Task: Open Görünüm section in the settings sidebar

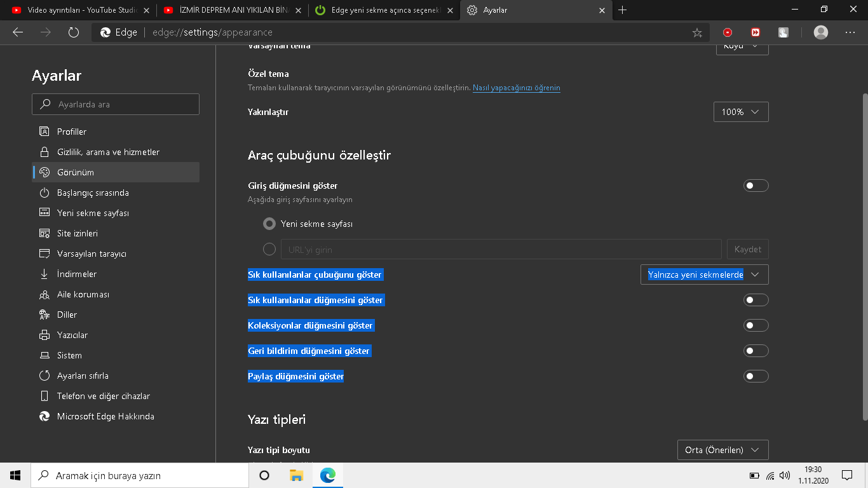Action: coord(116,172)
